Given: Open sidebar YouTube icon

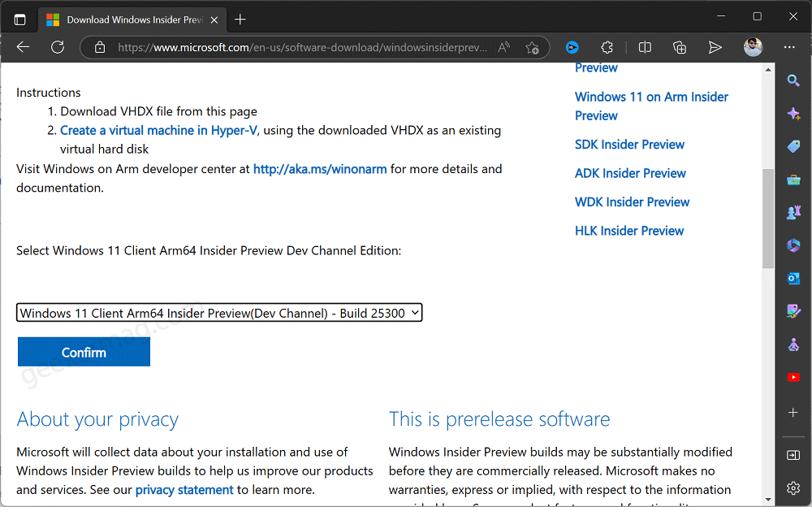Looking at the screenshot, I should click(793, 377).
